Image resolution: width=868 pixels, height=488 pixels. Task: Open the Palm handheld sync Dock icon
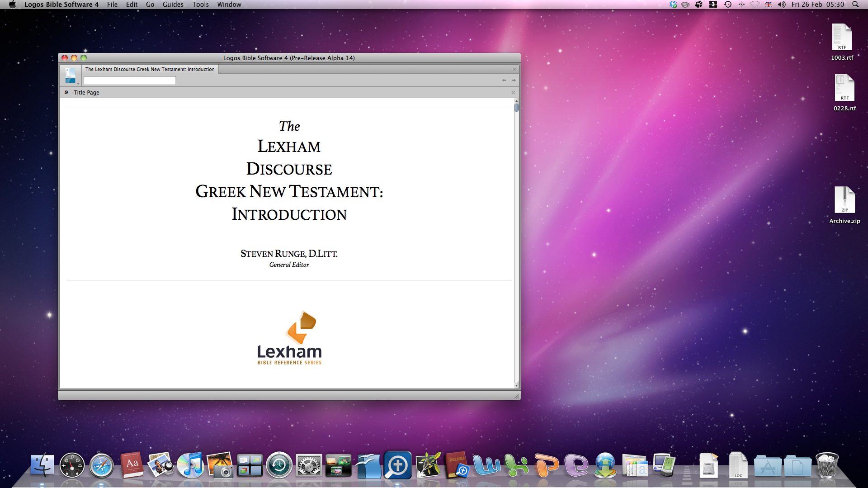pos(664,465)
